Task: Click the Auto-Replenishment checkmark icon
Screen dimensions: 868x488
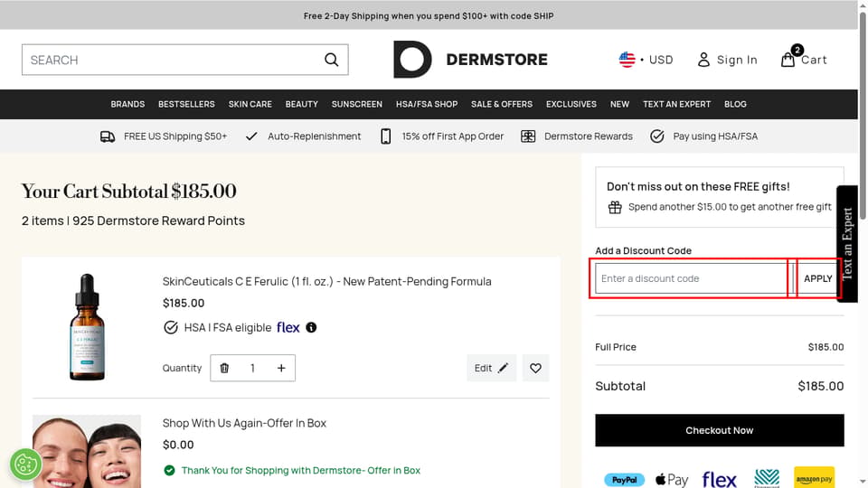Action: [x=251, y=136]
